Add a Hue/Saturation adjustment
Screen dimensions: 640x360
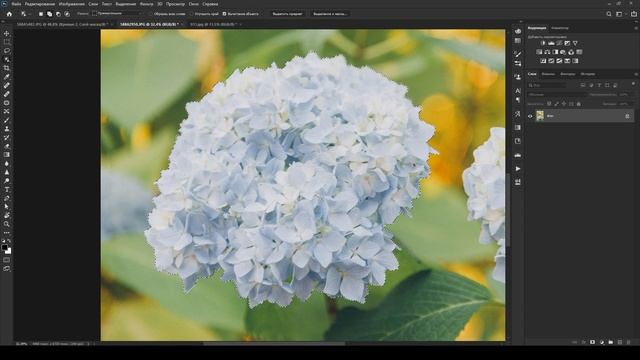click(539, 52)
